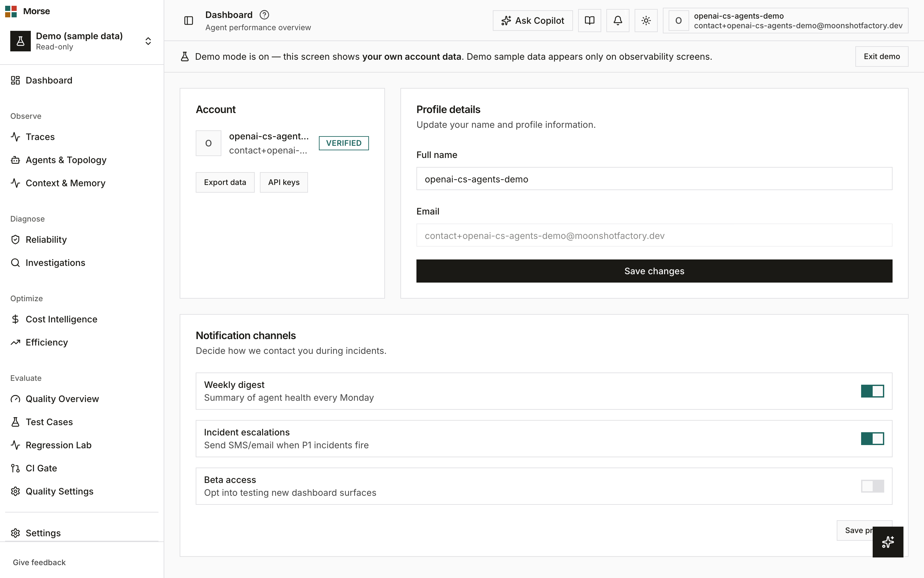Click the Dashboard grid icon in sidebar
This screenshot has width=924, height=578.
15,80
